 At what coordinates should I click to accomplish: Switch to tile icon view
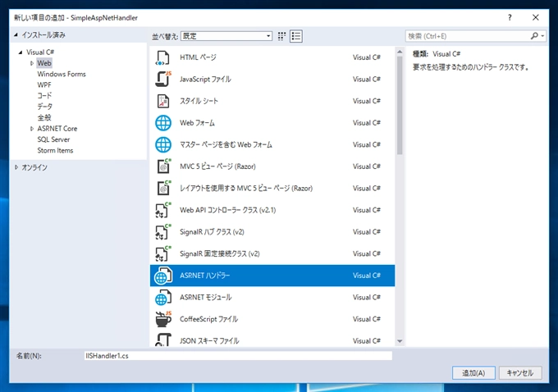coord(281,36)
